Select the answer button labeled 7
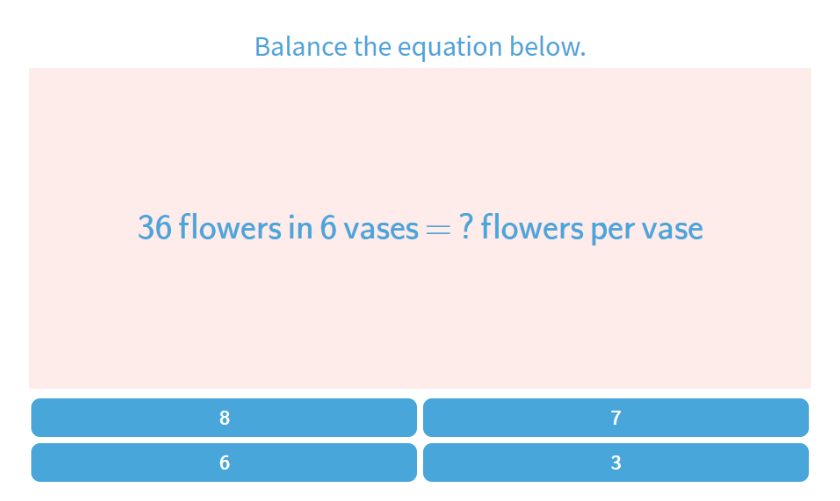Viewport: 840px width, 501px height. [x=615, y=418]
